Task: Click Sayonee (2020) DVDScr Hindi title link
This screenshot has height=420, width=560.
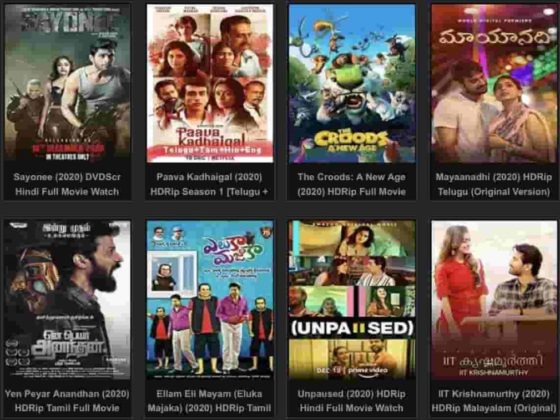Action: tap(67, 184)
